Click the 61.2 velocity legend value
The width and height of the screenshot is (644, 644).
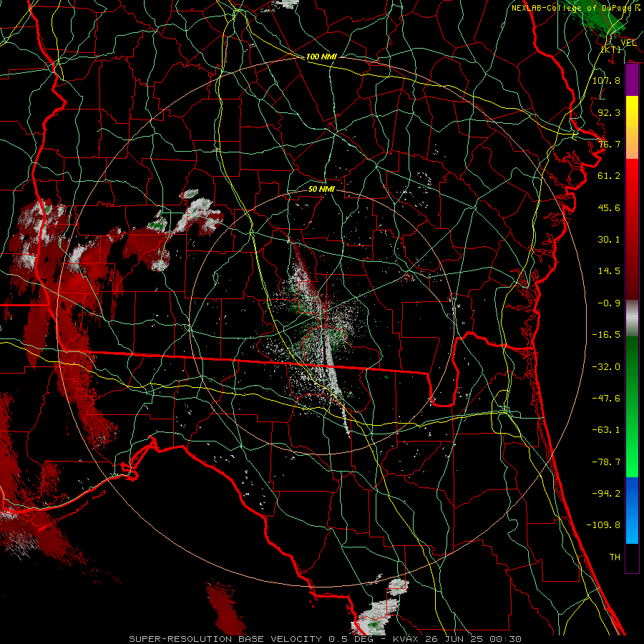pyautogui.click(x=609, y=176)
